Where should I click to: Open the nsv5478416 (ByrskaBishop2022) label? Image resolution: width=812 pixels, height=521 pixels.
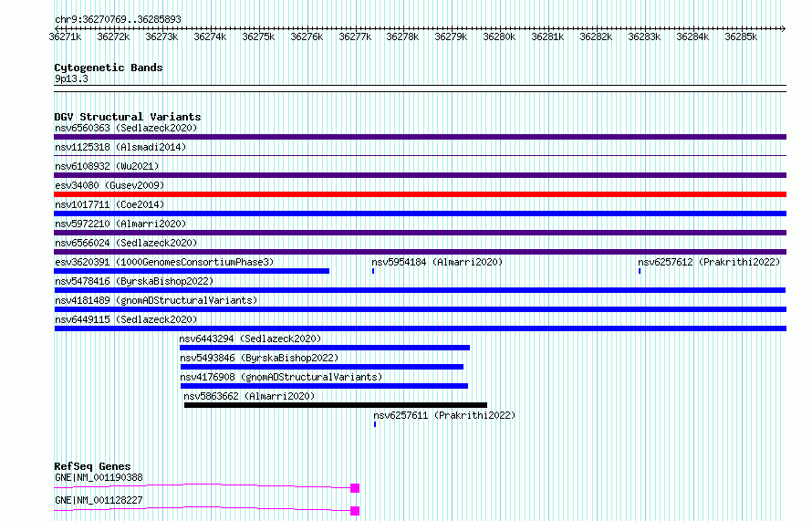pyautogui.click(x=134, y=281)
